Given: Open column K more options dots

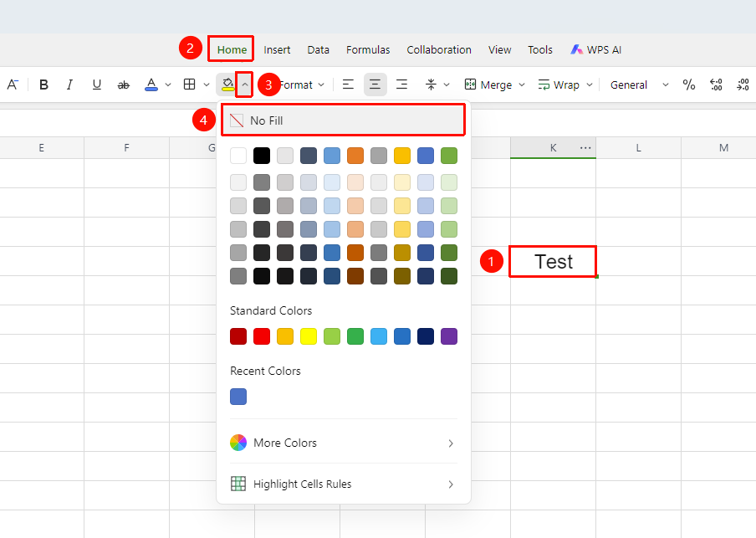Looking at the screenshot, I should [585, 147].
